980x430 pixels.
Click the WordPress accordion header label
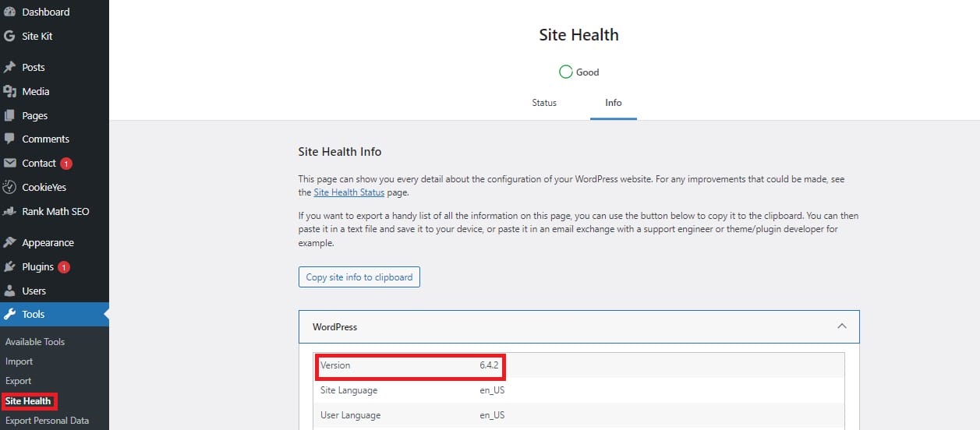click(x=334, y=327)
